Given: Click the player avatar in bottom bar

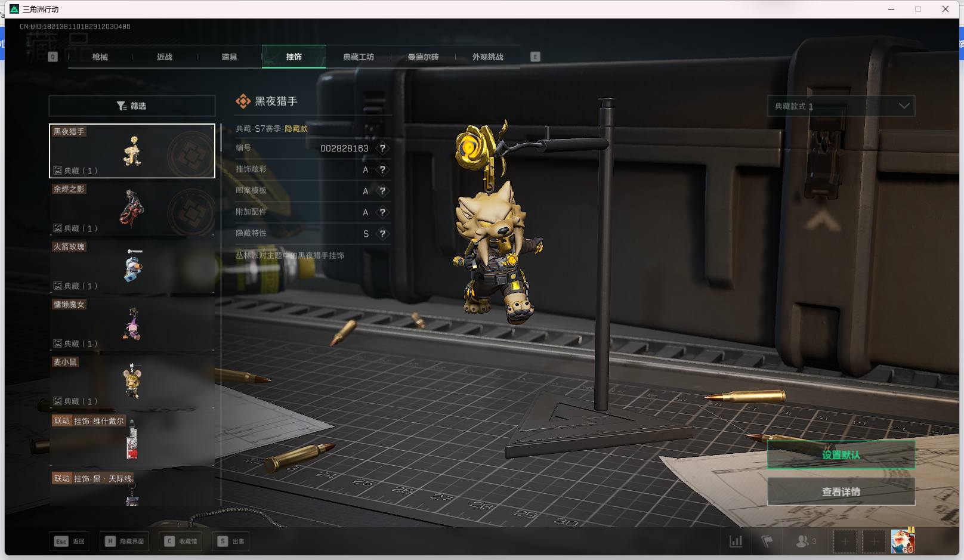Looking at the screenshot, I should [x=903, y=541].
